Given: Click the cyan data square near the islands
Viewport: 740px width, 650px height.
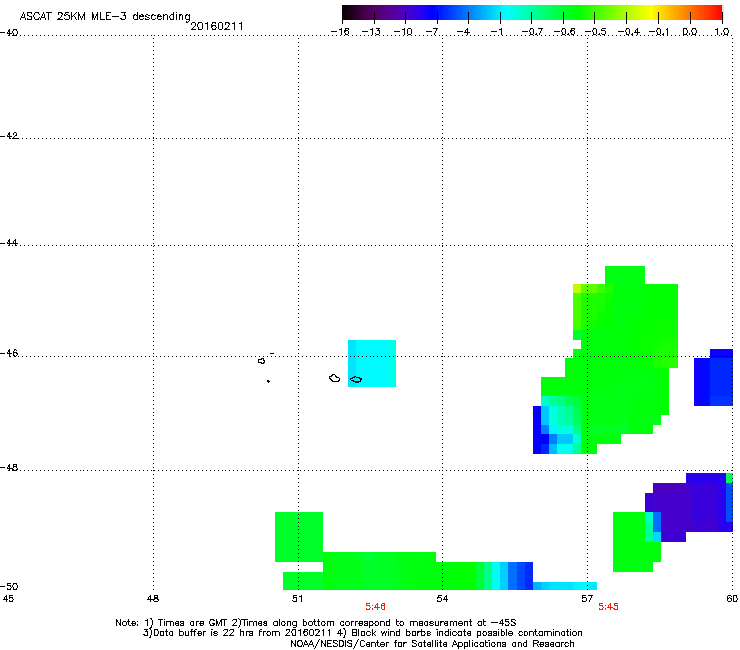Looking at the screenshot, I should coord(372,363).
